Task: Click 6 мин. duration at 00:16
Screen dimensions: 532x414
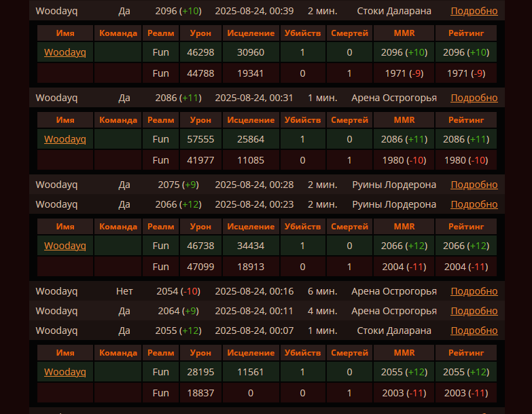Action: (x=322, y=291)
